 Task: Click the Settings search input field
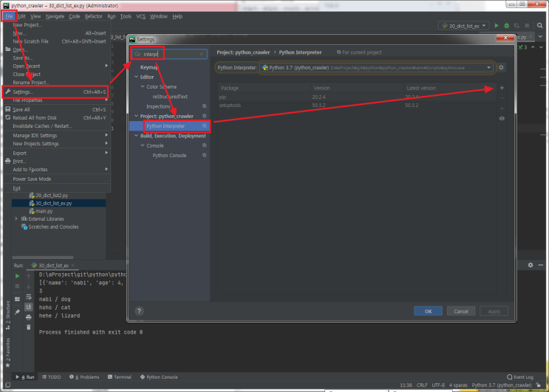pos(170,54)
